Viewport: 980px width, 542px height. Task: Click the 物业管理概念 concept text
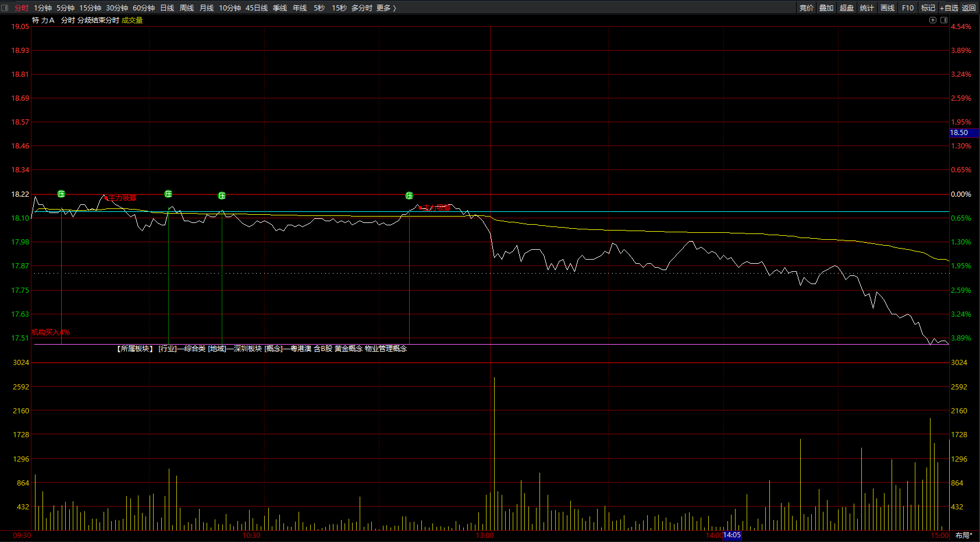[x=386, y=348]
